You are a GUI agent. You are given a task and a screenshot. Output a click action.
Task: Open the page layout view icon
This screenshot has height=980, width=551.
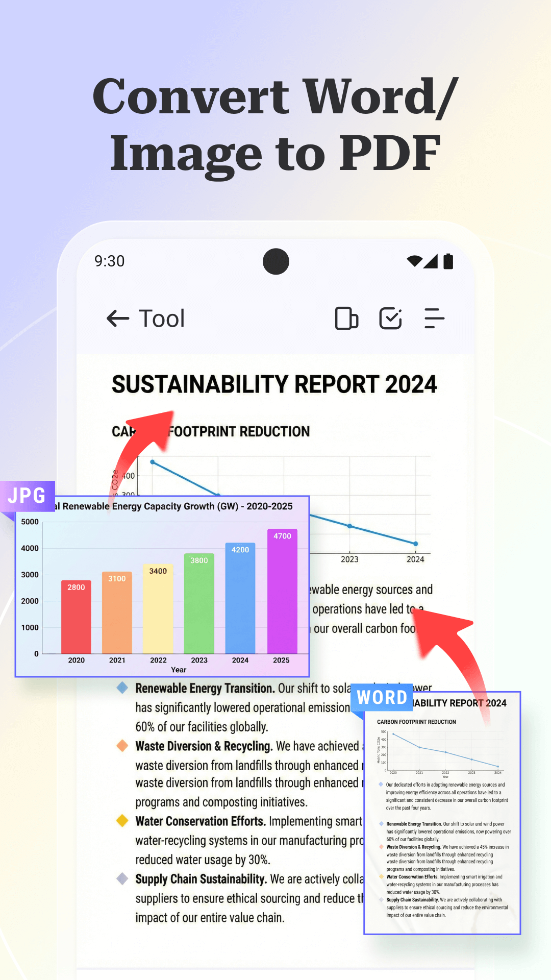tap(346, 318)
